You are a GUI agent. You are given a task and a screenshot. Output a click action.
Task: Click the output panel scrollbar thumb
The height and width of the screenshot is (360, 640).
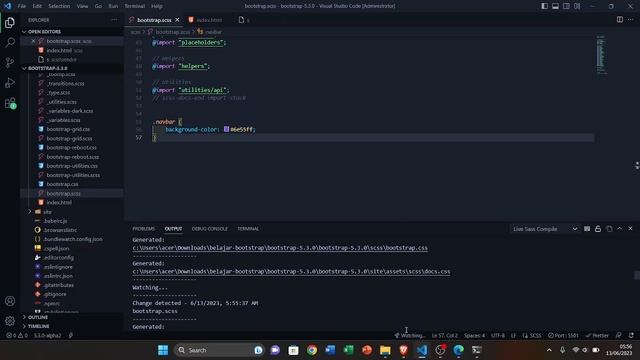click(637, 276)
